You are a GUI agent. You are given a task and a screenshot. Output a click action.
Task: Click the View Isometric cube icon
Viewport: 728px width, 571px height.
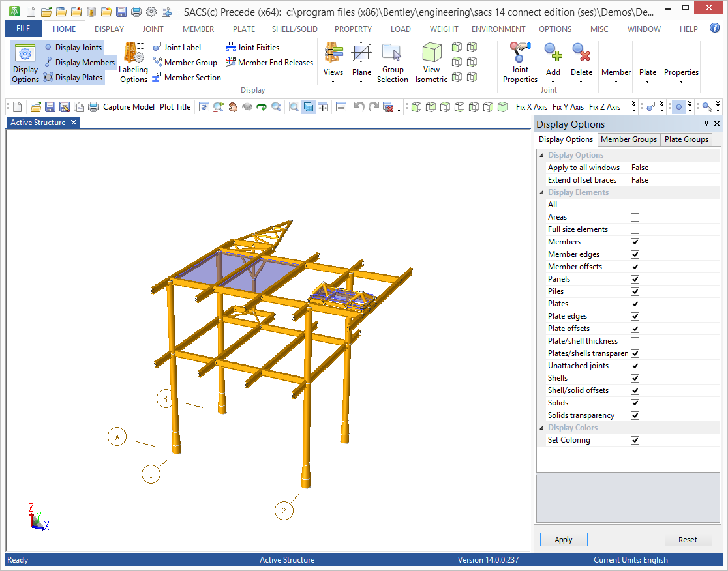(431, 63)
